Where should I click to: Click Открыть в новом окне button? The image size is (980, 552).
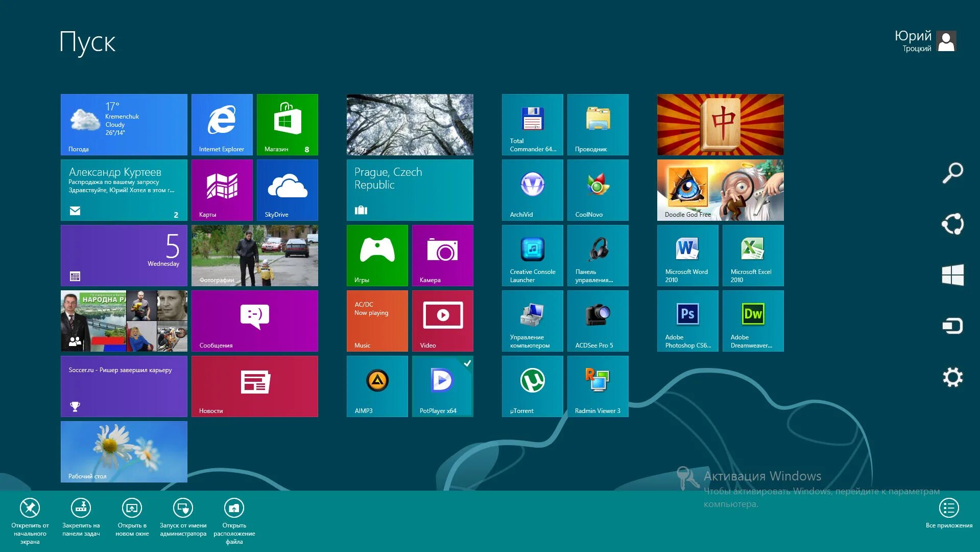point(132,517)
